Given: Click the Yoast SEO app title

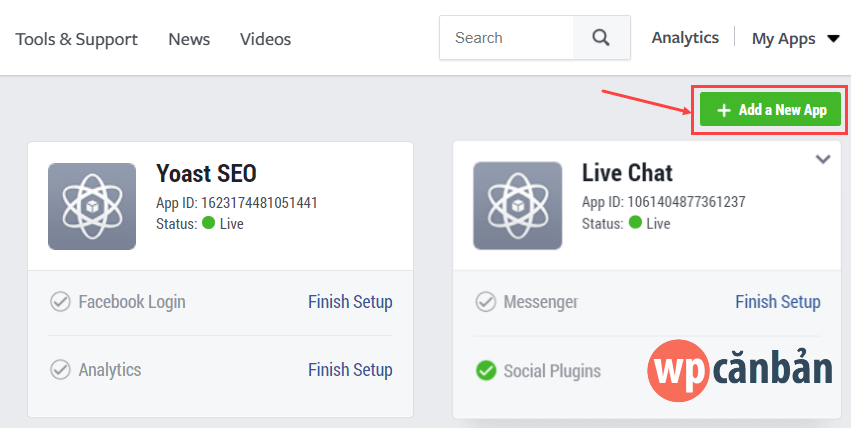Looking at the screenshot, I should [x=206, y=174].
